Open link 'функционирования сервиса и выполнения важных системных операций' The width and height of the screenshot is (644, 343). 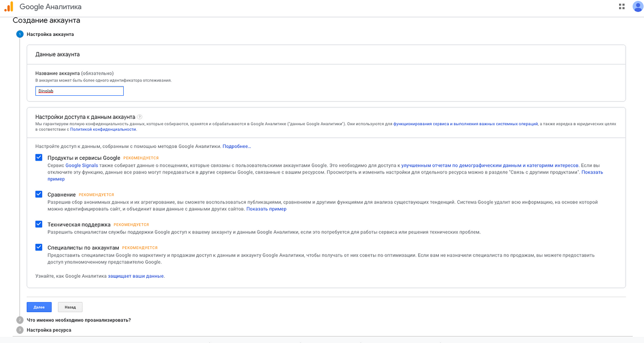tap(466, 124)
